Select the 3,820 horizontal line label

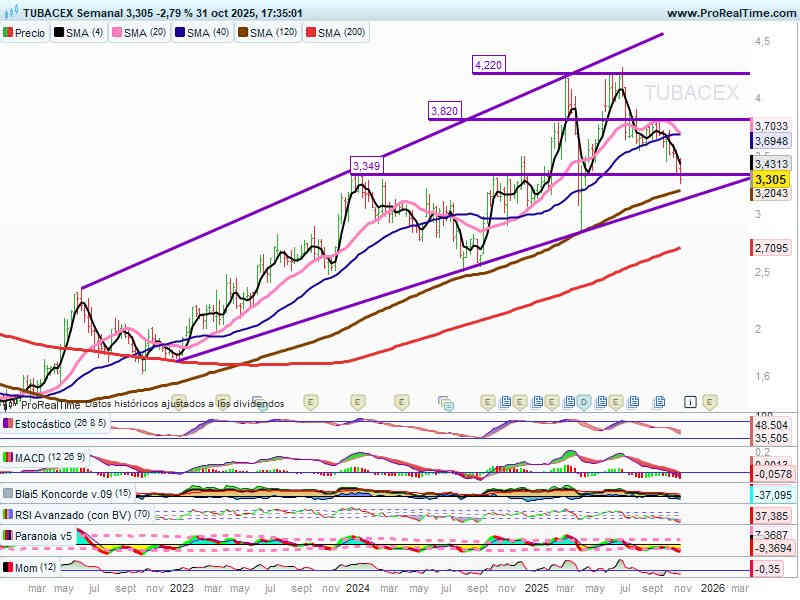[444, 111]
